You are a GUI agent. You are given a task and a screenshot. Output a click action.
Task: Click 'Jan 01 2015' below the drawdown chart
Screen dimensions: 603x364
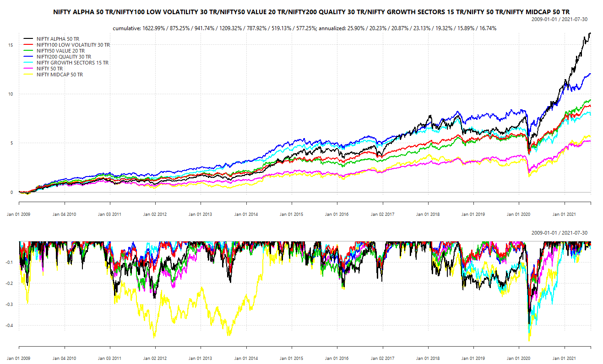pos(291,359)
